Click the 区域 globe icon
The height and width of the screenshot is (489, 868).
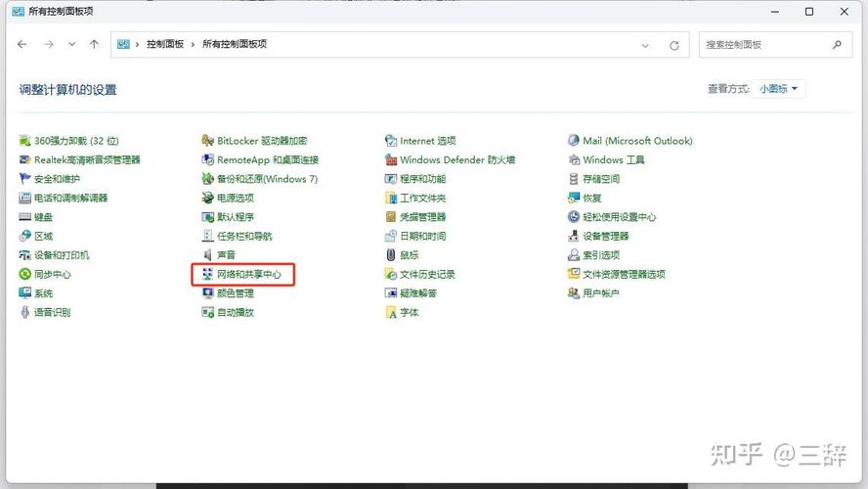pyautogui.click(x=24, y=236)
